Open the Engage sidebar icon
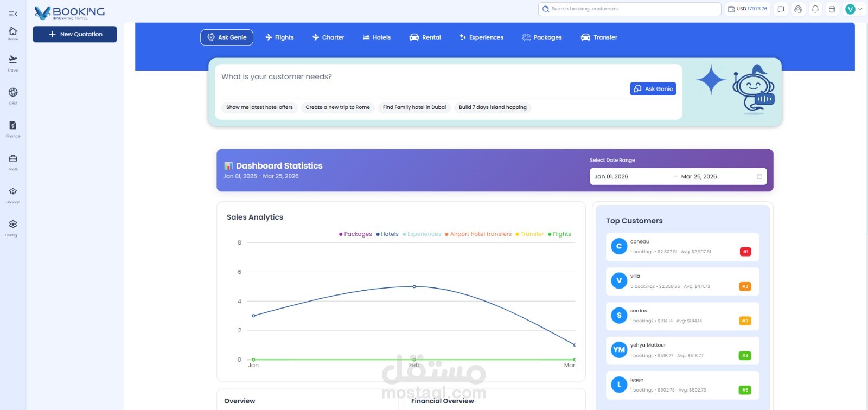 click(x=13, y=195)
